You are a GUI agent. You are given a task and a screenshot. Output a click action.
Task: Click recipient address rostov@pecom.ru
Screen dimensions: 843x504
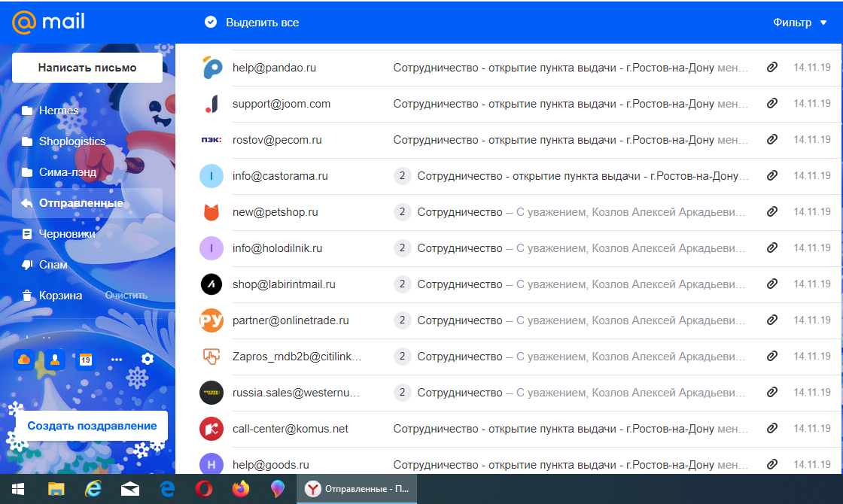[x=277, y=140]
